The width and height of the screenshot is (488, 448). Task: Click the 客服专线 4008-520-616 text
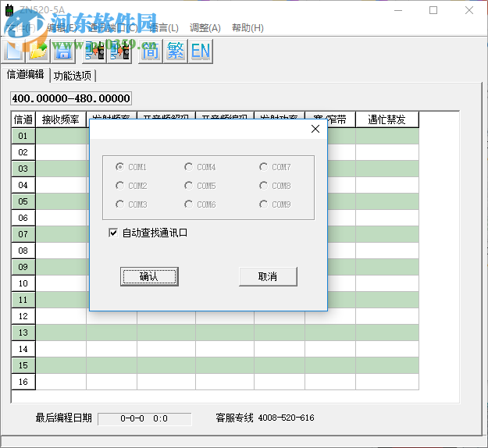pos(265,418)
